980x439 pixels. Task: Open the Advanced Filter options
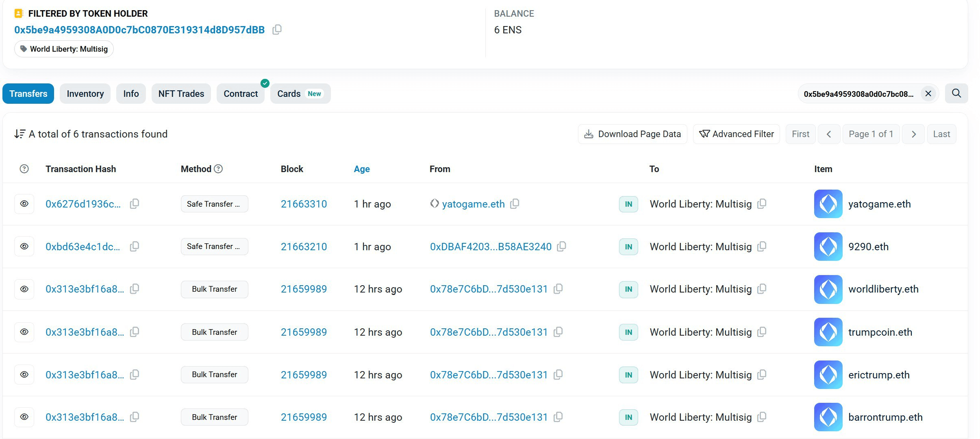click(736, 134)
